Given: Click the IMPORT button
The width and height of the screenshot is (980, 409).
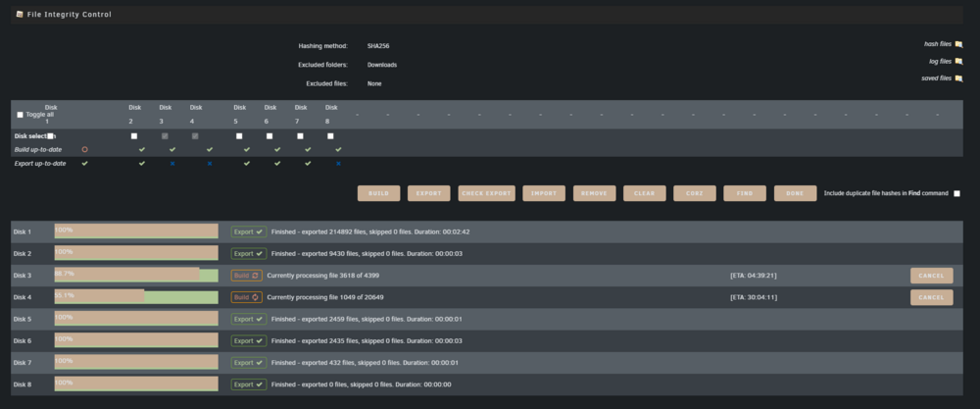Looking at the screenshot, I should tap(544, 193).
